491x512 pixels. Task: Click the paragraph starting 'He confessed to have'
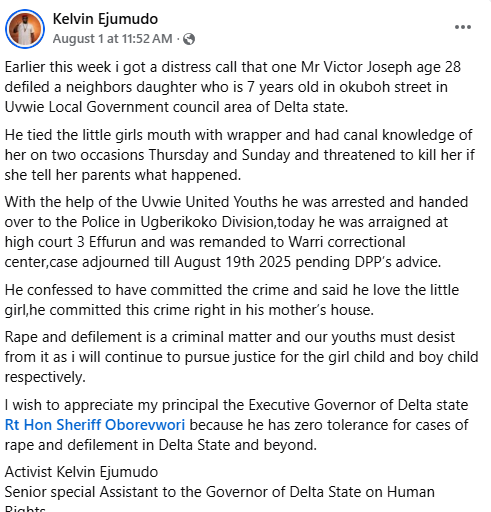point(232,300)
